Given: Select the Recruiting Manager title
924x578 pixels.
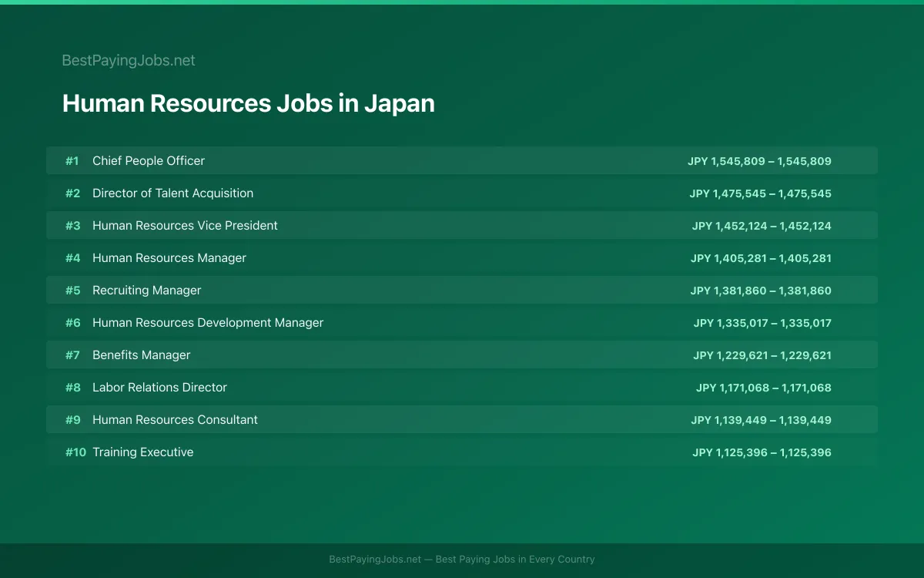Looking at the screenshot, I should [x=146, y=291].
